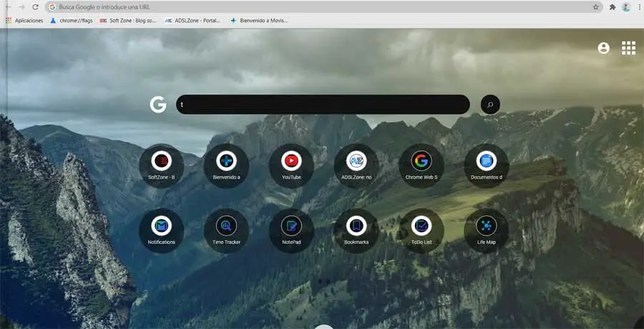The width and height of the screenshot is (644, 329).
Task: Open the Bookmarks tile
Action: point(356,230)
